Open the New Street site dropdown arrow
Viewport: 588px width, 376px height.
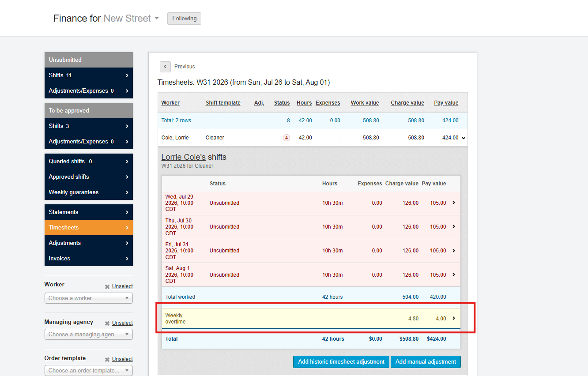pos(156,19)
